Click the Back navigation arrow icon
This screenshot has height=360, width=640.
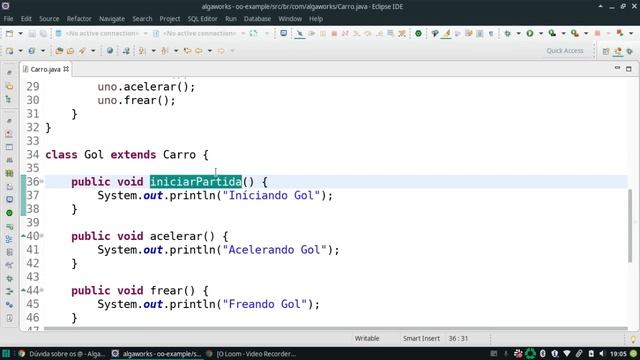coord(199,51)
